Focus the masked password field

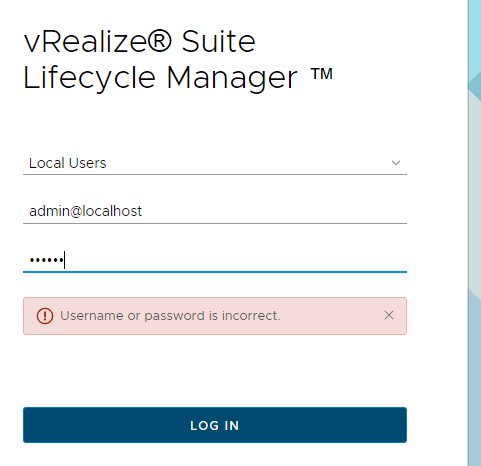pos(215,260)
